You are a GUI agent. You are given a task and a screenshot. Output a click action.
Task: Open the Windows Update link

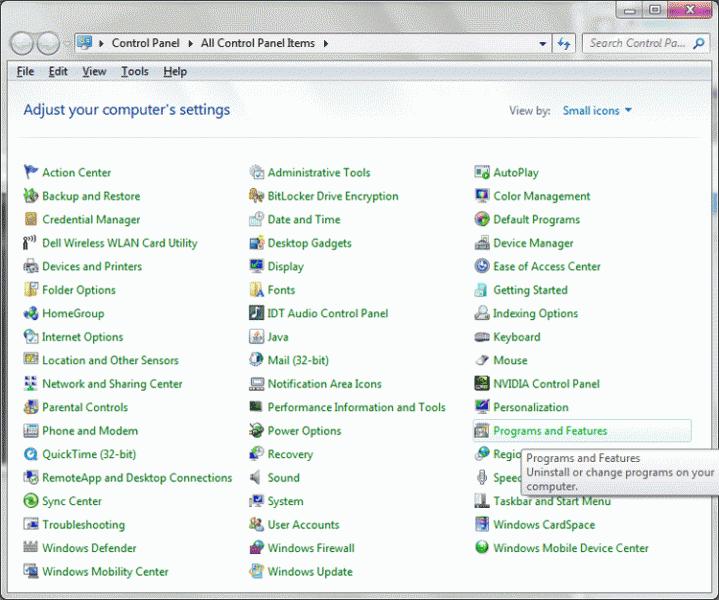click(x=309, y=572)
